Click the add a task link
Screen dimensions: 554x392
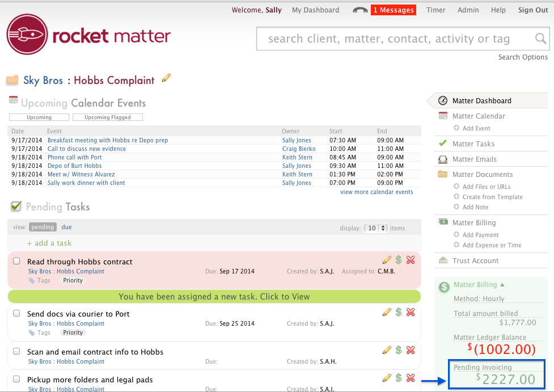tap(49, 243)
